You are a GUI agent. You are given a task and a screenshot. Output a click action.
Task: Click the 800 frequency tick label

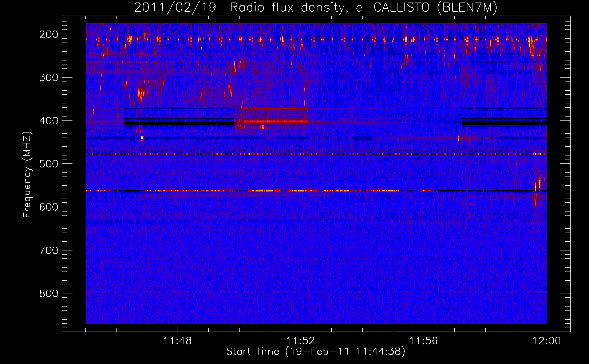(48, 293)
